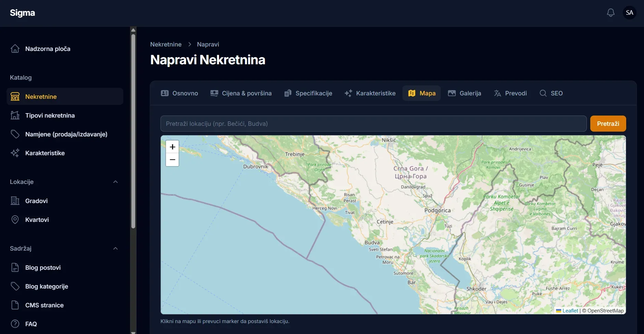Open Namjene (prodaja/izdavanje) tag icon

[15, 134]
